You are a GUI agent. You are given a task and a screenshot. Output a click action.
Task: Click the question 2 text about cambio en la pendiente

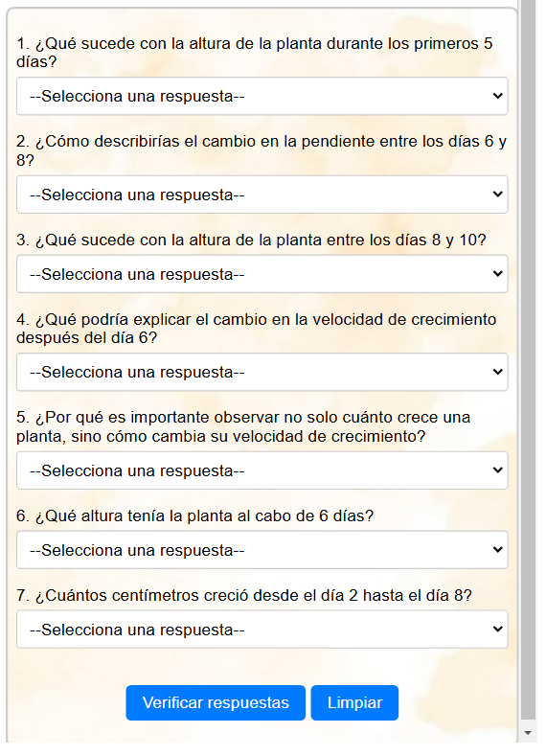click(262, 150)
